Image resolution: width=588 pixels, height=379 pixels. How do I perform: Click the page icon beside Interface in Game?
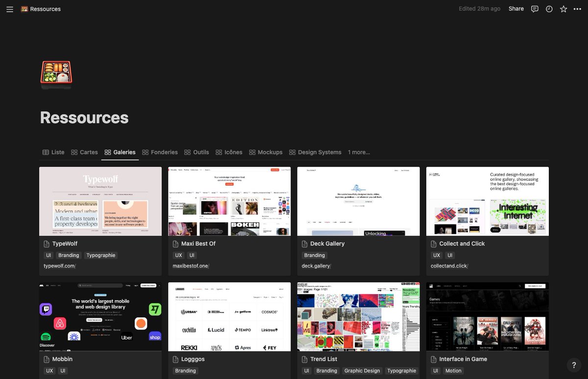(x=434, y=359)
